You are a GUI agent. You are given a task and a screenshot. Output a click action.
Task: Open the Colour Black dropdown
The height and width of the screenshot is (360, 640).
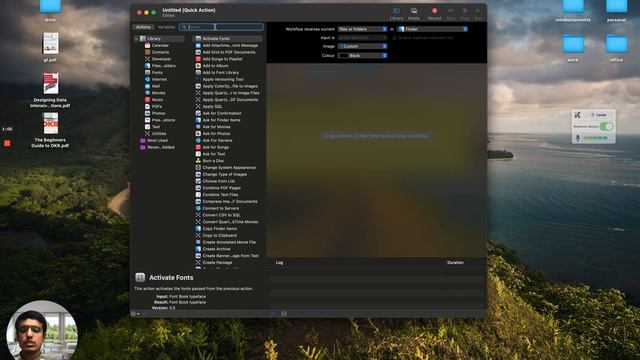point(362,55)
